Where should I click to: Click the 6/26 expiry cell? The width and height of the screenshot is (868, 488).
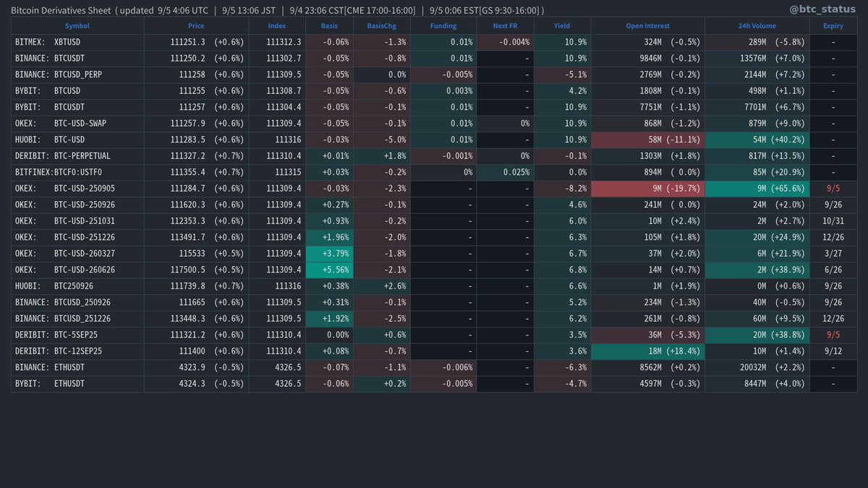833,270
